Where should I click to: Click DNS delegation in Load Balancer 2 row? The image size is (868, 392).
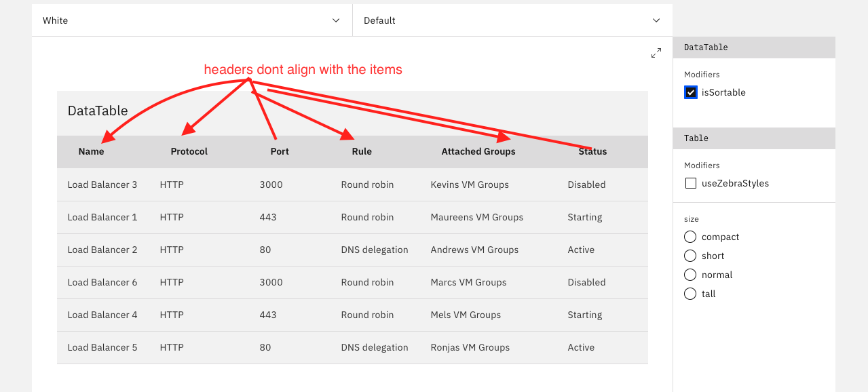coord(375,250)
